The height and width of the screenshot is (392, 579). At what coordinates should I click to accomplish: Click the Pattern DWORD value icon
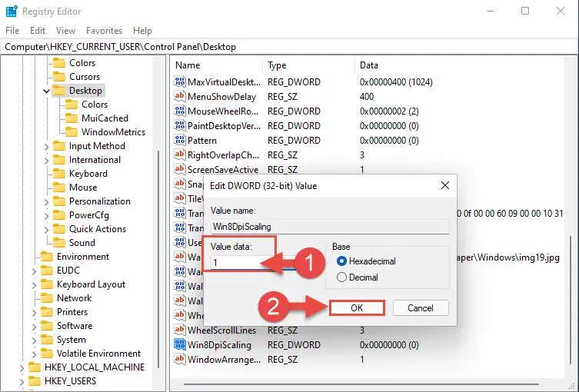pyautogui.click(x=180, y=140)
